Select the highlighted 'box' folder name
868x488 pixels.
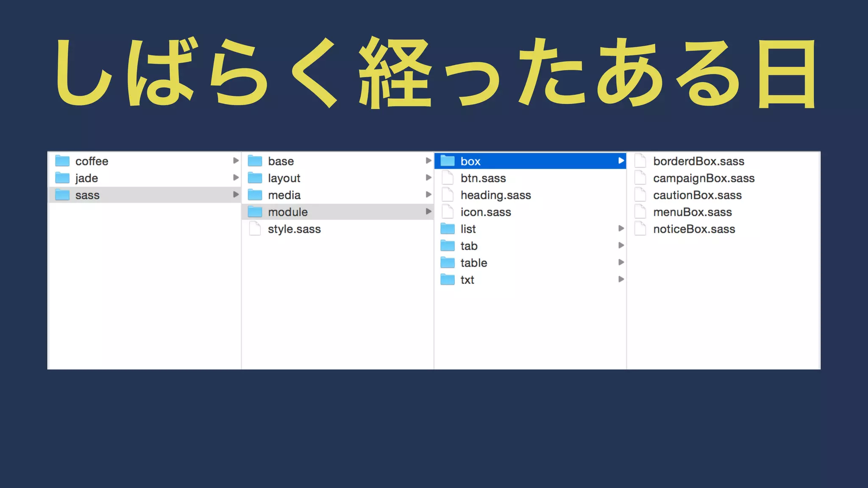click(x=470, y=161)
